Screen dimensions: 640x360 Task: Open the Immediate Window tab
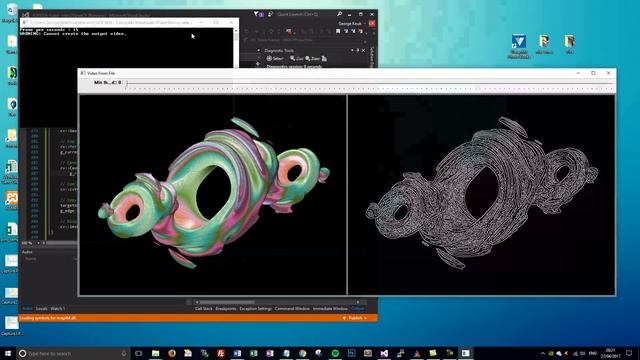point(330,309)
